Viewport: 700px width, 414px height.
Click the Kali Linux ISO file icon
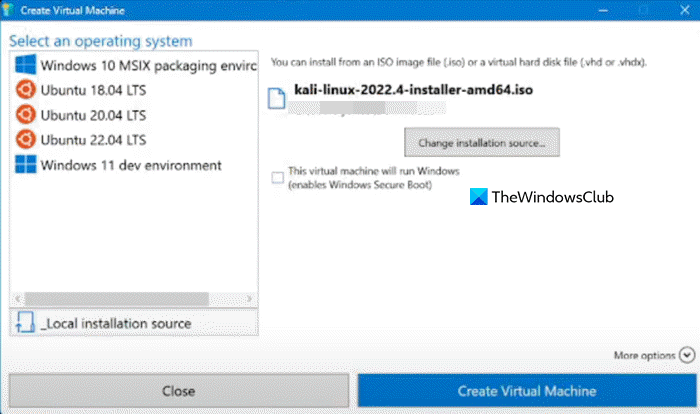pyautogui.click(x=277, y=96)
